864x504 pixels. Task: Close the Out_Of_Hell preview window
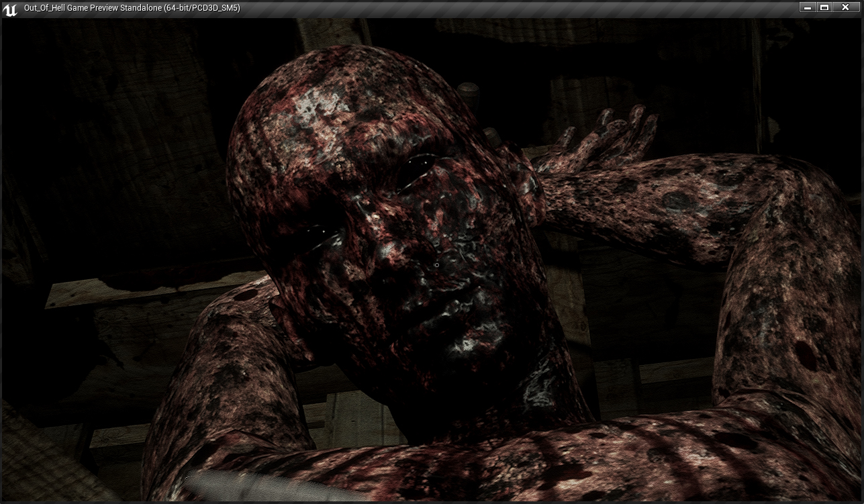point(845,7)
